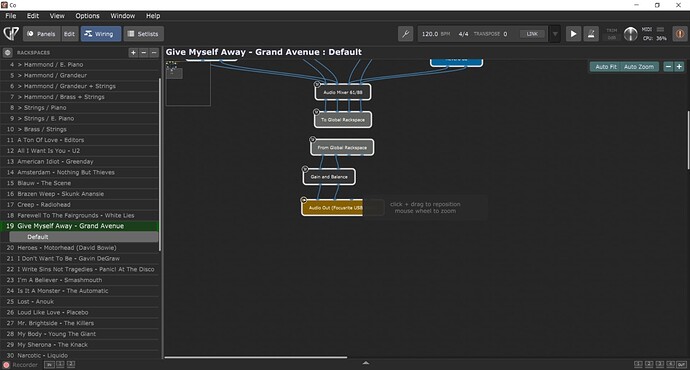
Task: Open the File menu
Action: coord(11,16)
